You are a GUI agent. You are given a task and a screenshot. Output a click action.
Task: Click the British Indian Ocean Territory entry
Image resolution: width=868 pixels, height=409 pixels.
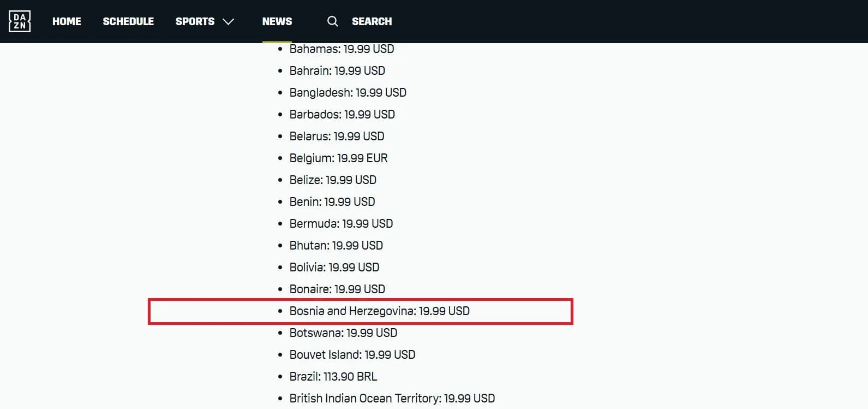tap(392, 398)
